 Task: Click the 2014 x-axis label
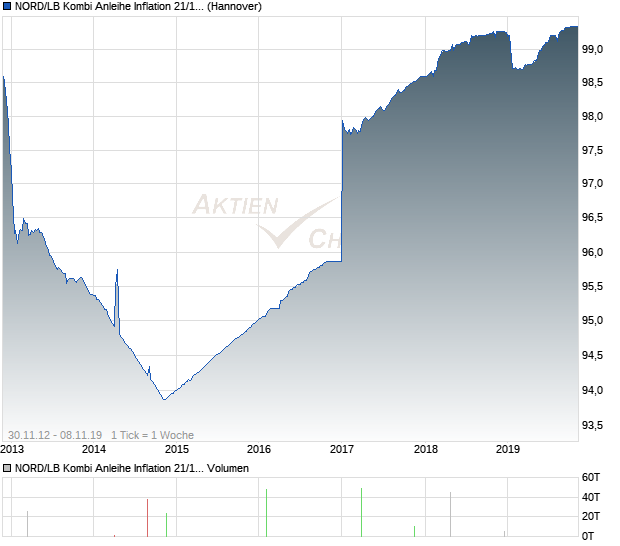94,450
